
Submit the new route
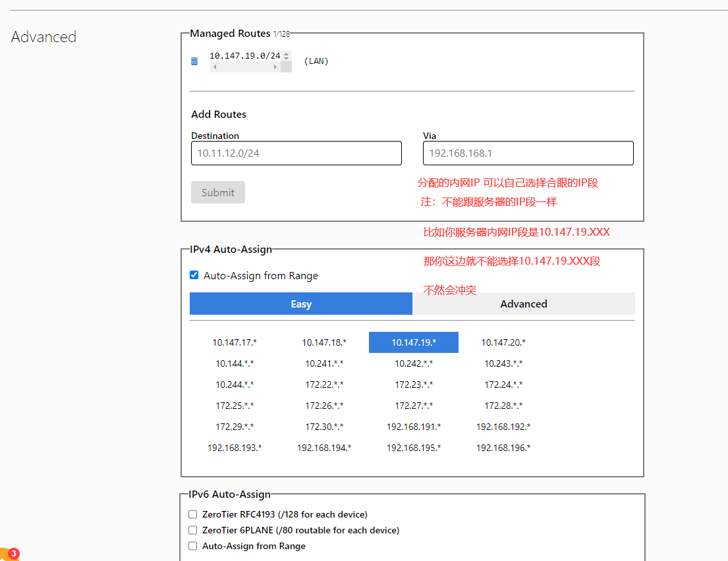click(x=217, y=192)
